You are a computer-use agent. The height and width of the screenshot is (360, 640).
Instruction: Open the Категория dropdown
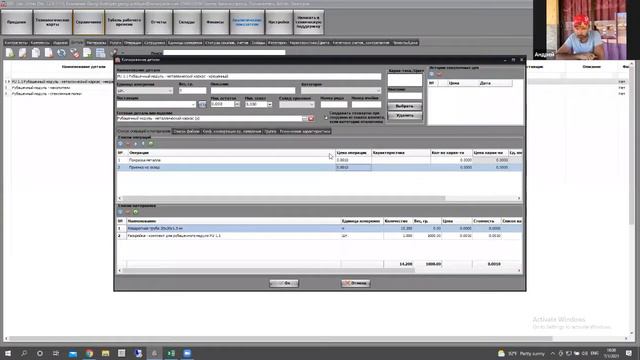341,91
